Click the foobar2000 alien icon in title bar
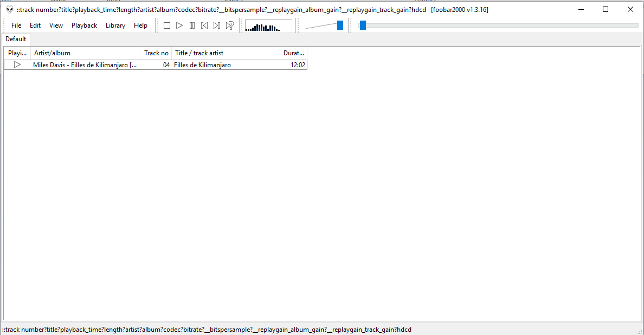Screen dimensions: 644x335 [10, 9]
